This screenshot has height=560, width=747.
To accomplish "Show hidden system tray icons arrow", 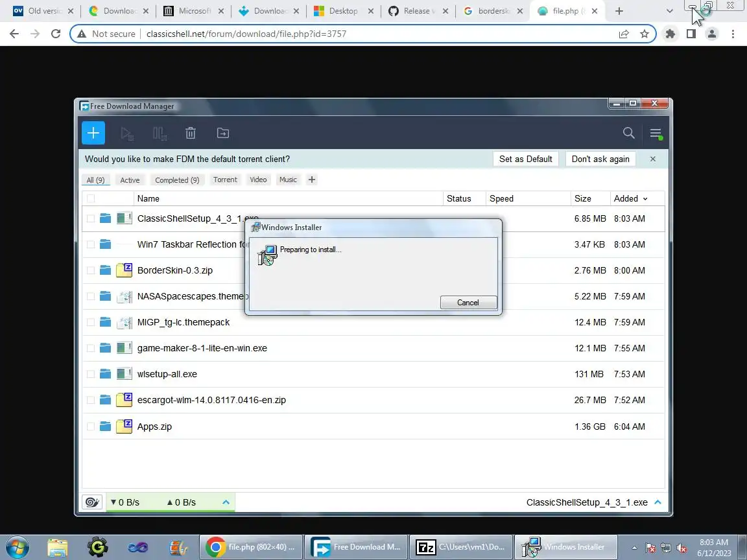I will [x=634, y=548].
